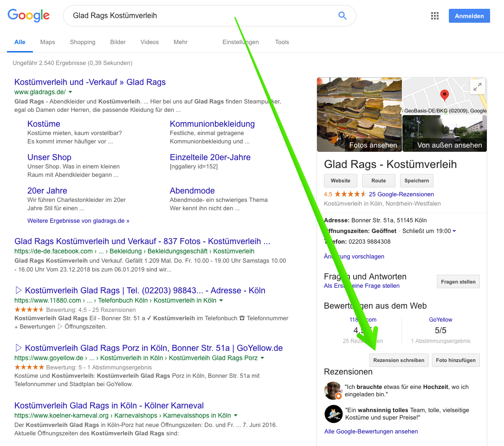
Task: Click the phone number 02203 9884308
Action: [369, 242]
